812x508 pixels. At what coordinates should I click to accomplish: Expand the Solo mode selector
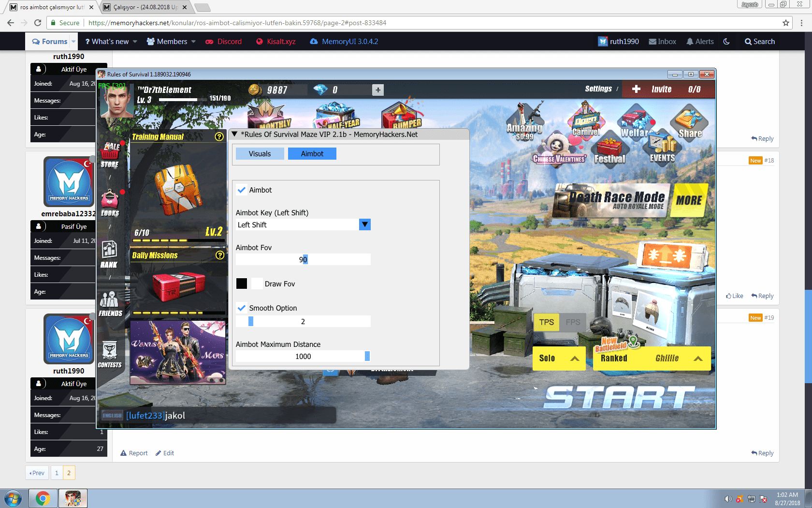(559, 359)
